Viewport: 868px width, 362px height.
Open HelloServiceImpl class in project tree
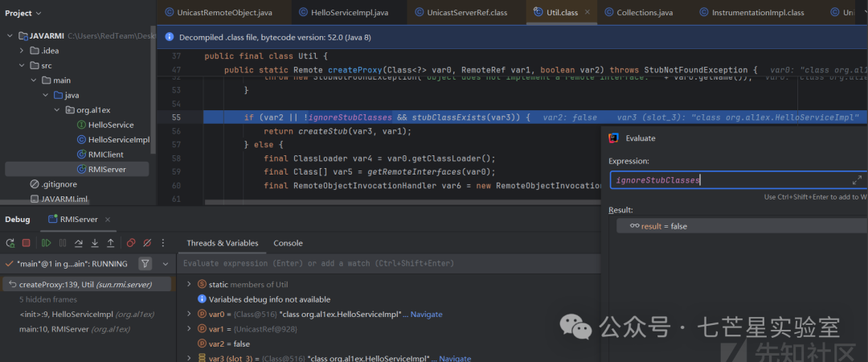coord(113,140)
